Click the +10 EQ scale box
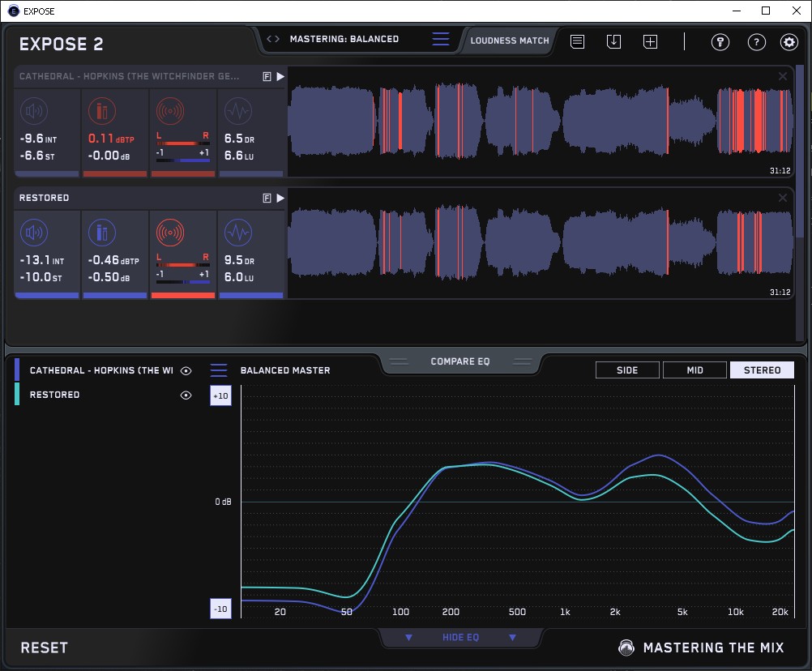The height and width of the screenshot is (671, 812). click(220, 395)
